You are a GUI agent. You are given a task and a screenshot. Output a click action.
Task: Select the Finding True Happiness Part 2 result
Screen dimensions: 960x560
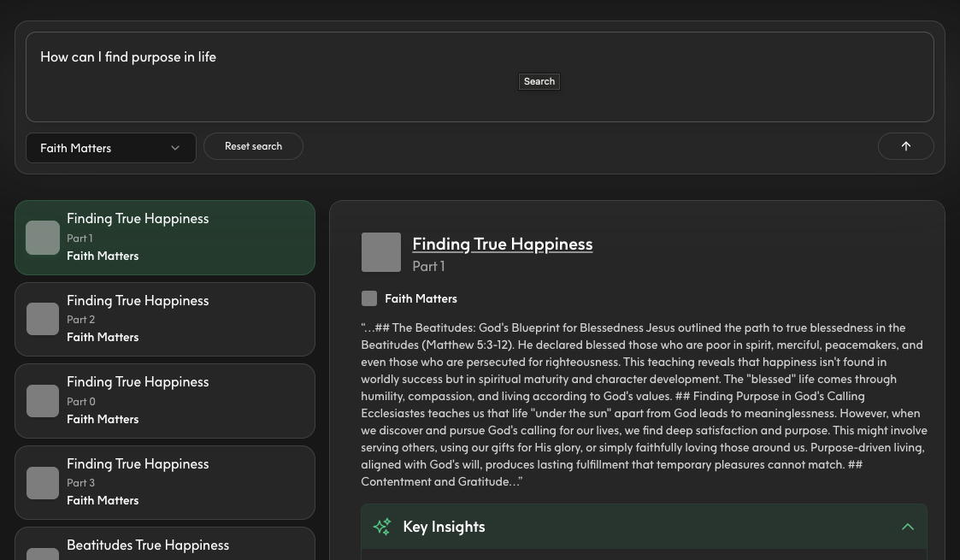click(x=165, y=319)
